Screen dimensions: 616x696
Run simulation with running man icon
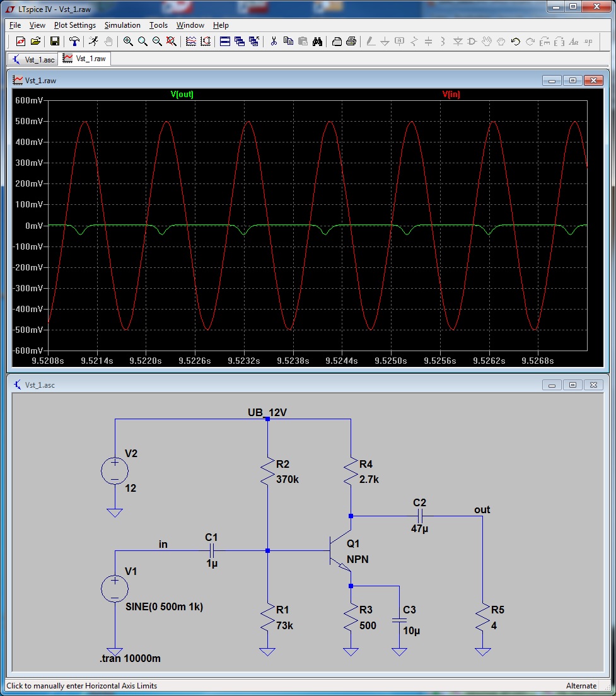point(93,41)
